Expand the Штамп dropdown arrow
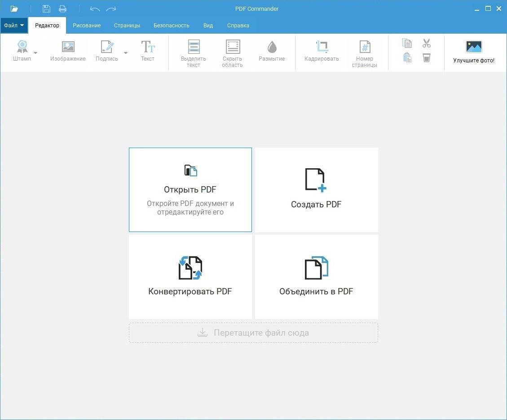Viewport: 507px width, 420px height. (35, 52)
